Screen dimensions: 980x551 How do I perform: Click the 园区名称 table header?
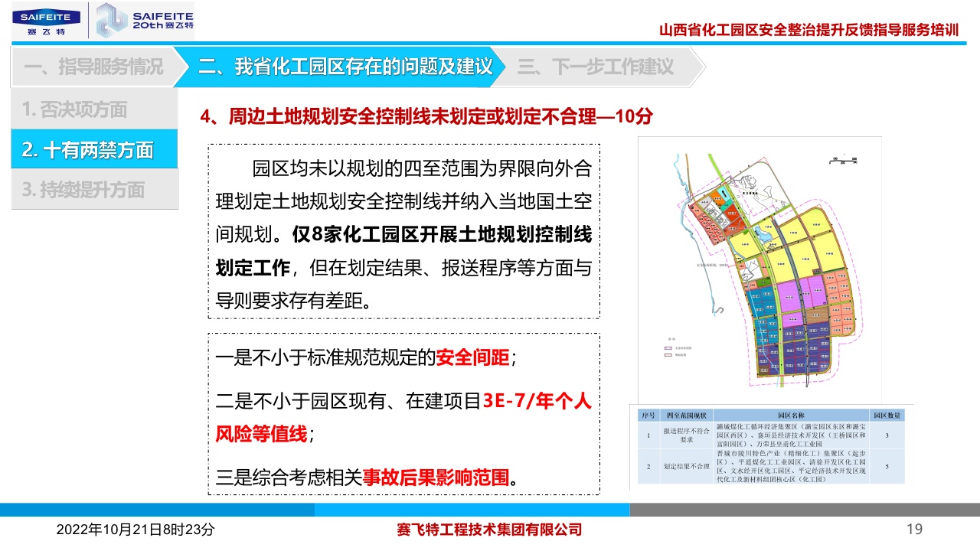[789, 415]
